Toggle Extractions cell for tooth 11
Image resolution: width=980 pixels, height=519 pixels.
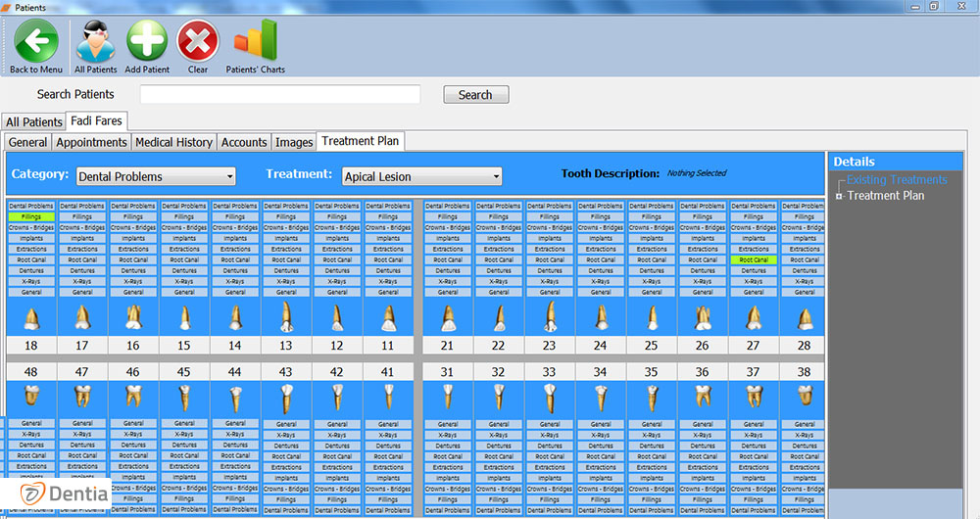[388, 249]
